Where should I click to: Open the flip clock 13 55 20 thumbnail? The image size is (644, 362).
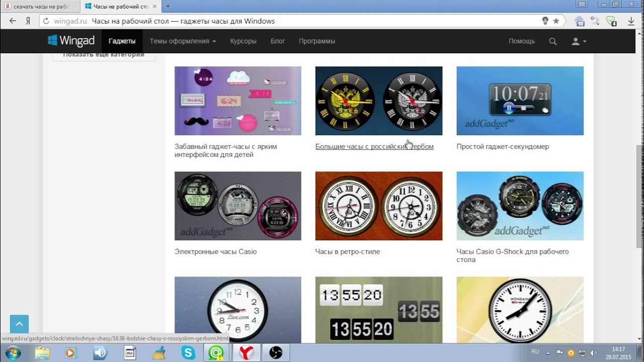(x=379, y=310)
